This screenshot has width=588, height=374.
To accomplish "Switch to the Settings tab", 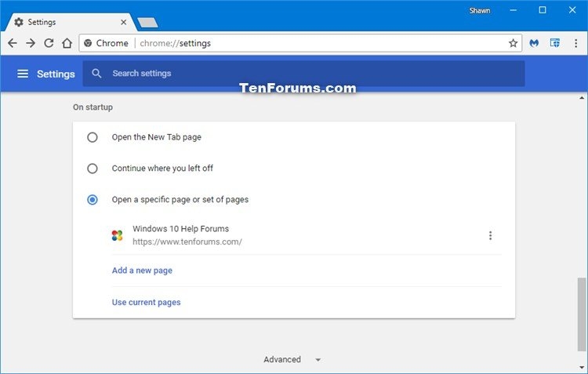I will click(x=67, y=22).
